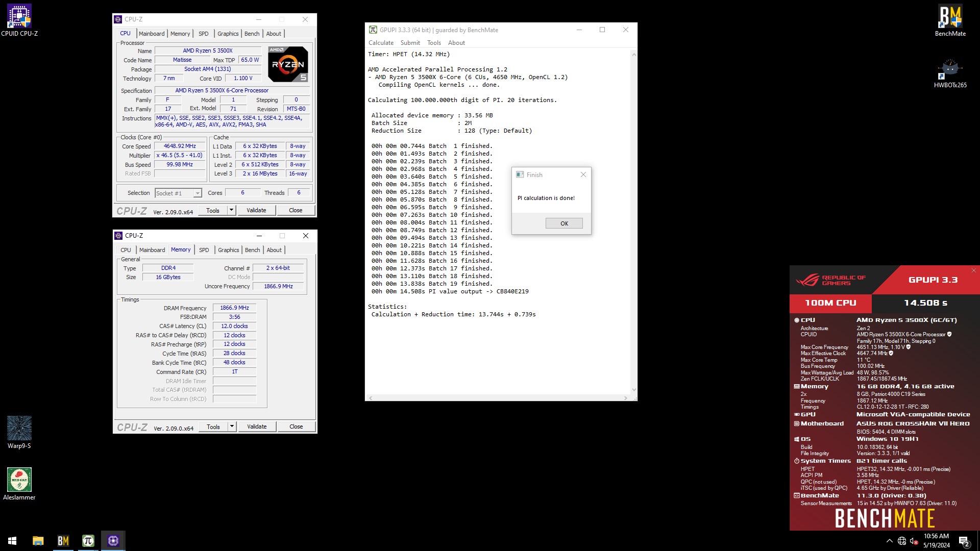Image resolution: width=980 pixels, height=551 pixels.
Task: Open the Calculate menu in GPUPI
Action: pos(381,43)
